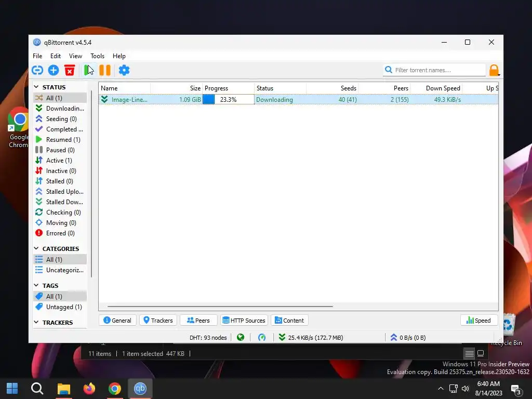The image size is (532, 399).
Task: Add torrent link from toolbar
Action: click(x=37, y=70)
